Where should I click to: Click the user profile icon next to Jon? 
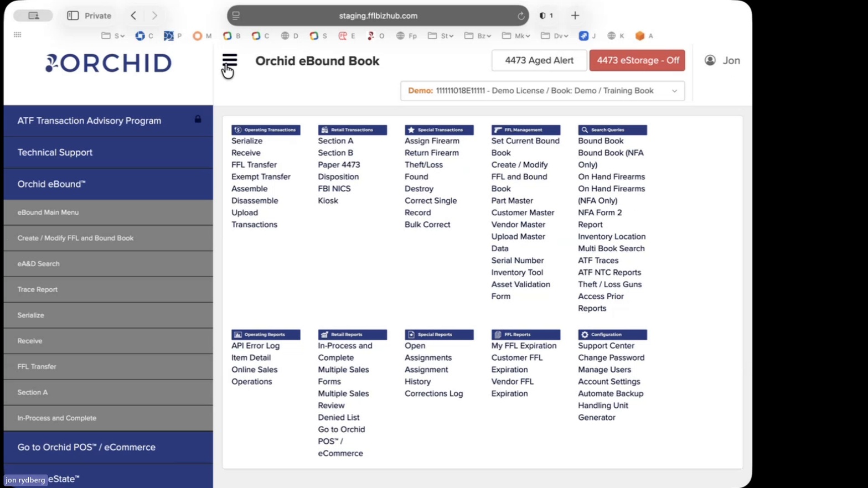click(710, 60)
